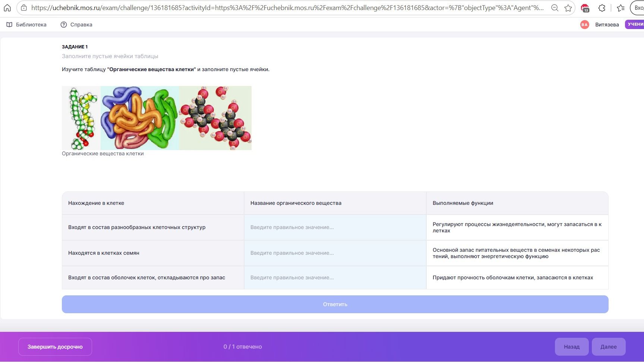
Task: Open the favorites list icon
Action: [621, 8]
